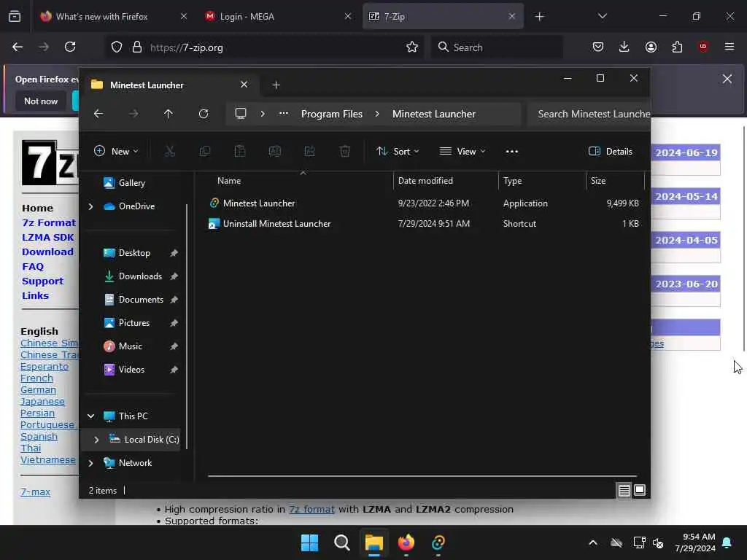The image size is (747, 560).
Task: Expand Local Disk (C:) node
Action: pyautogui.click(x=96, y=440)
